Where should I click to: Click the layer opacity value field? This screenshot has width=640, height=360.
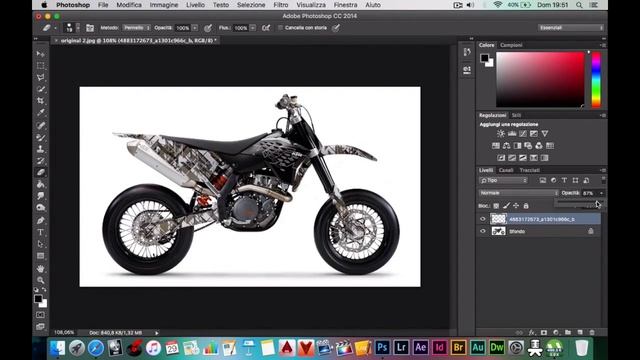click(x=589, y=193)
